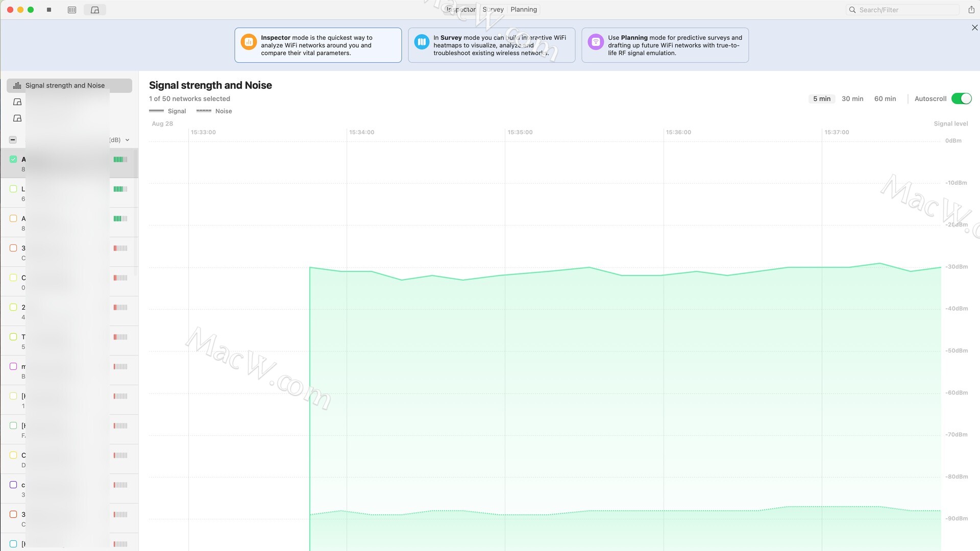Open the Survey mode description card text

[x=500, y=45]
